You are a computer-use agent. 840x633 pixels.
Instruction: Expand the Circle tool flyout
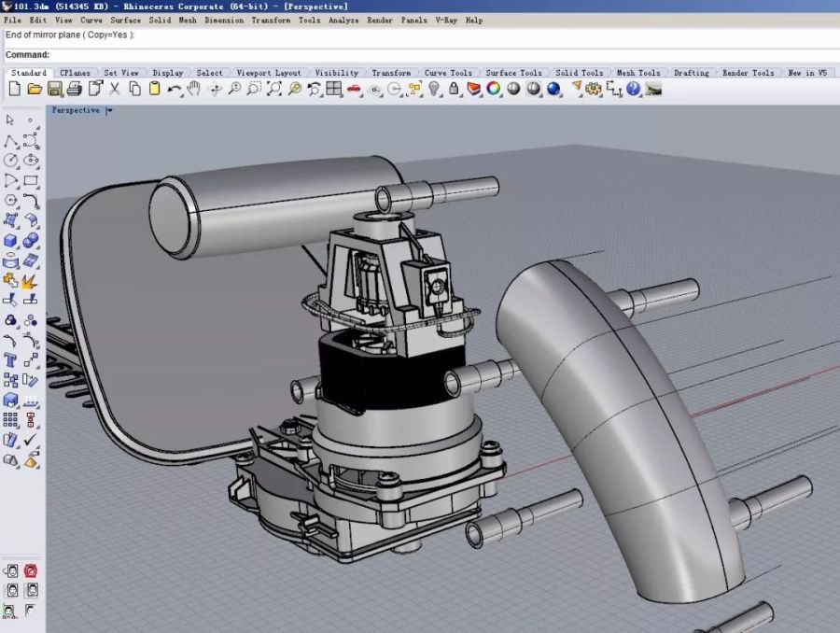(x=11, y=161)
